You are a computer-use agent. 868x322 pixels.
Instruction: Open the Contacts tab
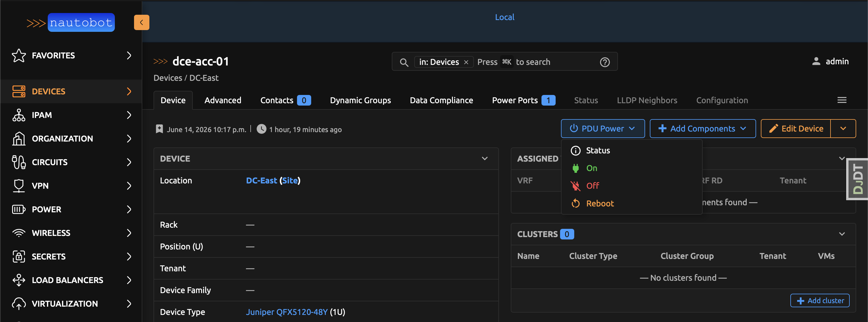coord(285,100)
